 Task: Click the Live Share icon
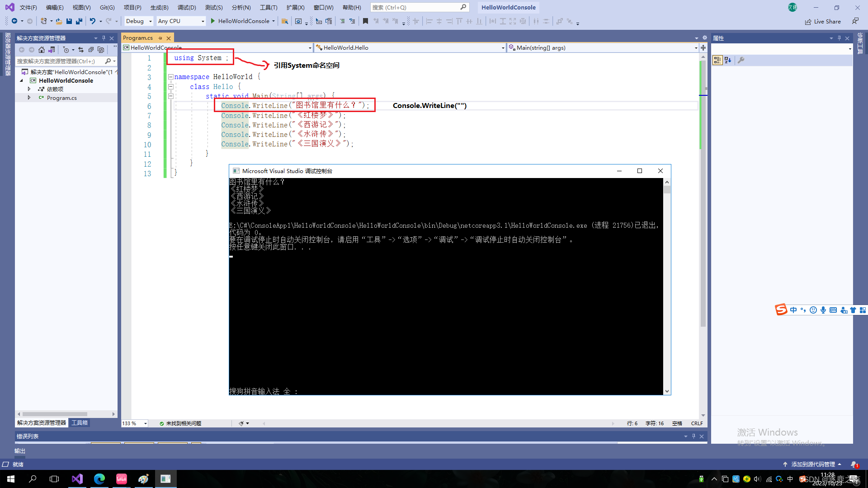click(x=808, y=22)
